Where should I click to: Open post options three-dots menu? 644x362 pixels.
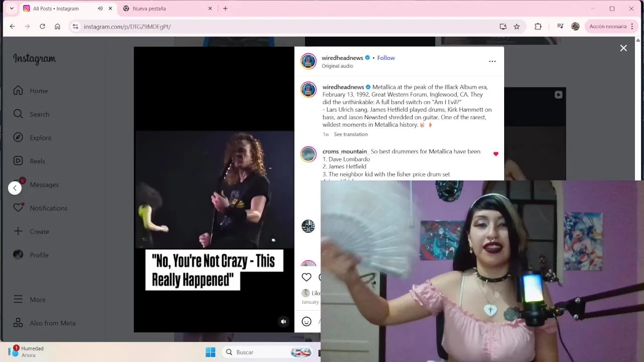[492, 61]
